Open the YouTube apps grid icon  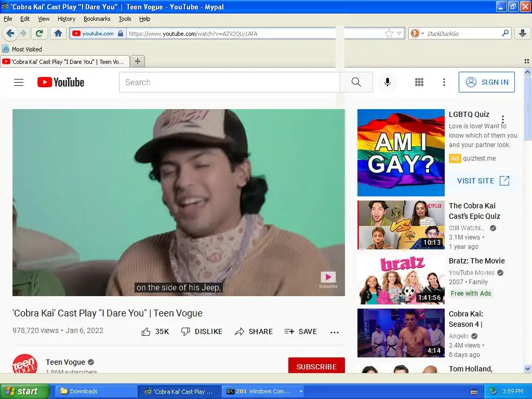(419, 82)
